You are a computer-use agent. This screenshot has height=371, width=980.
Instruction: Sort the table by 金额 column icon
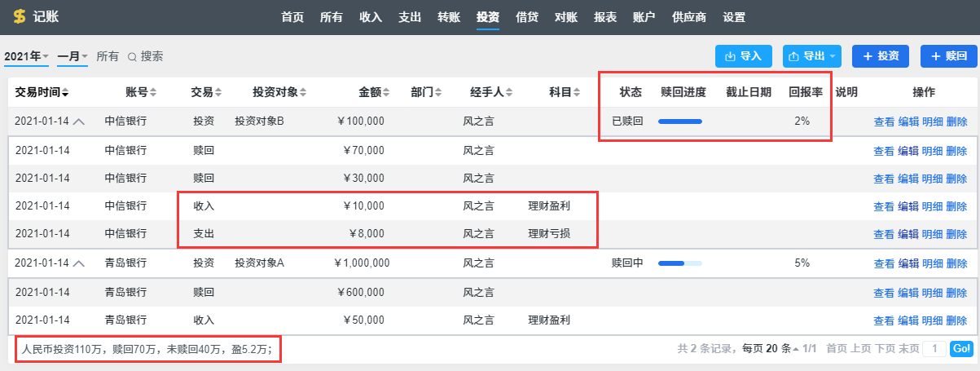click(388, 93)
